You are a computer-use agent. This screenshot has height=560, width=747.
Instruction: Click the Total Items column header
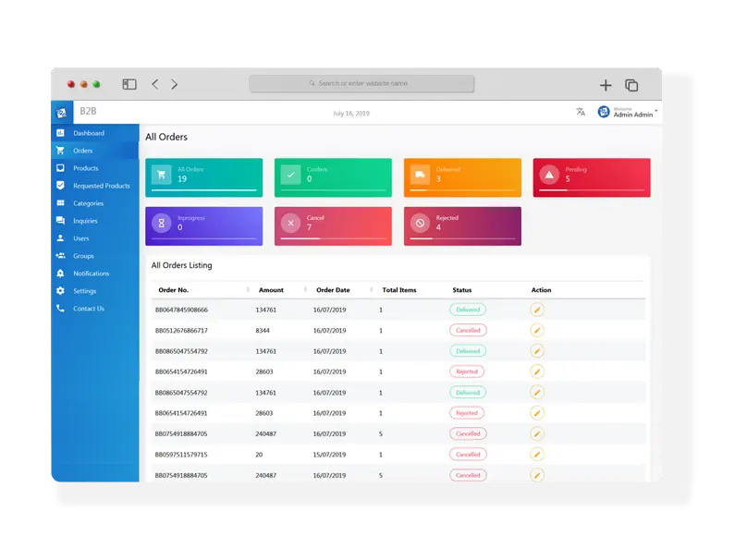[399, 290]
